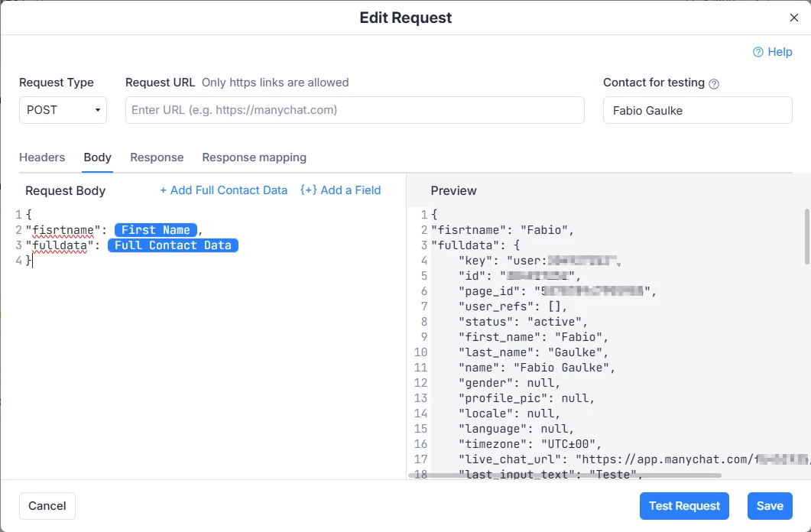
Task: Click the Preview vertical scrollbar
Action: pyautogui.click(x=806, y=237)
